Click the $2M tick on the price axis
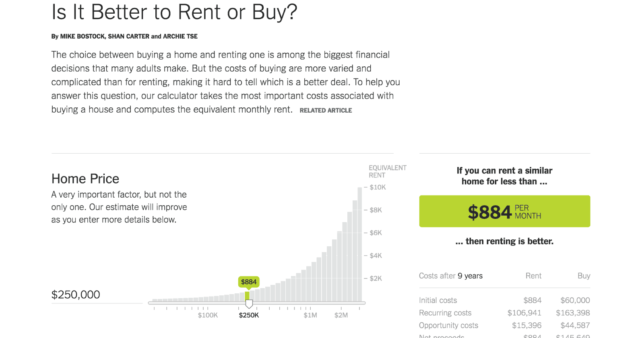Screen dimensions: 644x338 tap(341, 315)
